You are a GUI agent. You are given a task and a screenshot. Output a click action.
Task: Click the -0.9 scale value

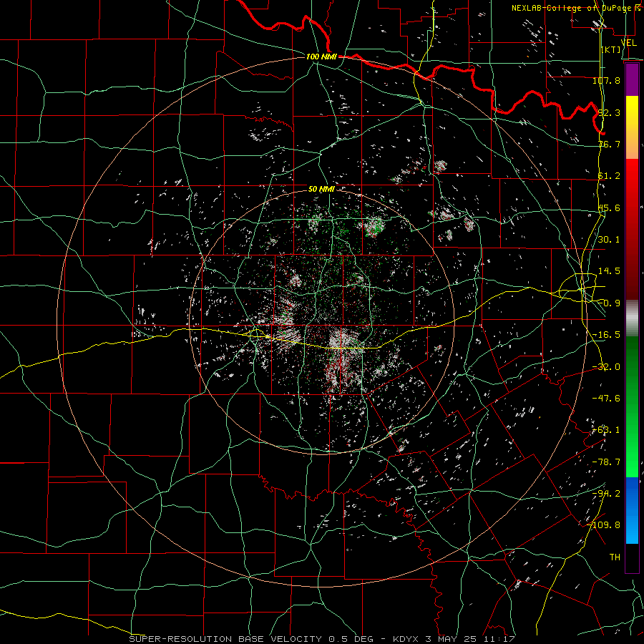(x=609, y=303)
